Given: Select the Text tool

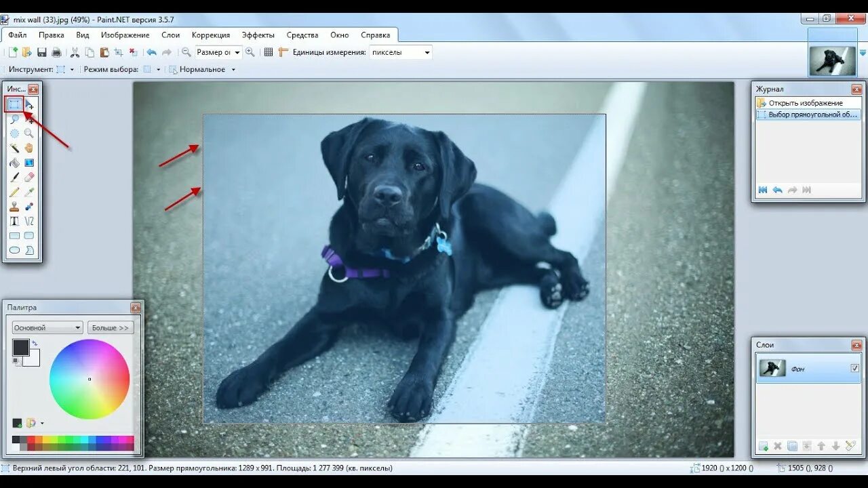Looking at the screenshot, I should click(14, 221).
